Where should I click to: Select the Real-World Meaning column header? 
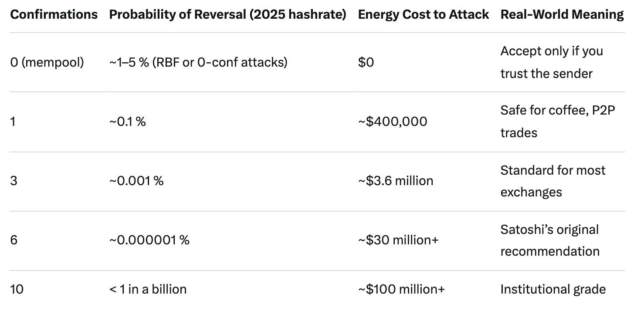pos(562,14)
